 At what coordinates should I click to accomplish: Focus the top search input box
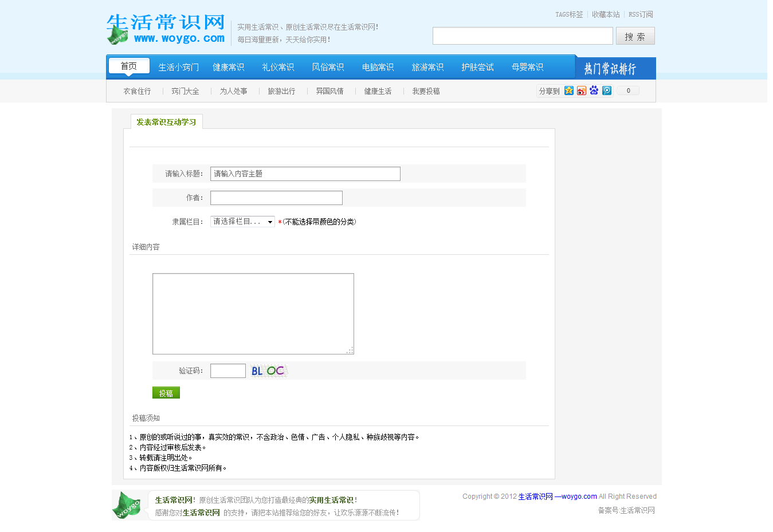[523, 36]
